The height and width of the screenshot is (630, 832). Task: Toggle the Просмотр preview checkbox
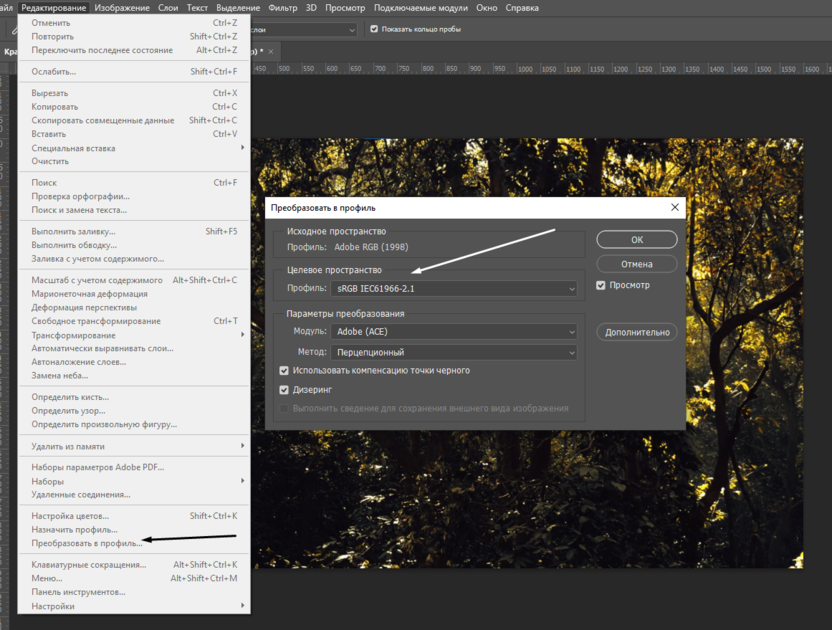click(x=601, y=286)
